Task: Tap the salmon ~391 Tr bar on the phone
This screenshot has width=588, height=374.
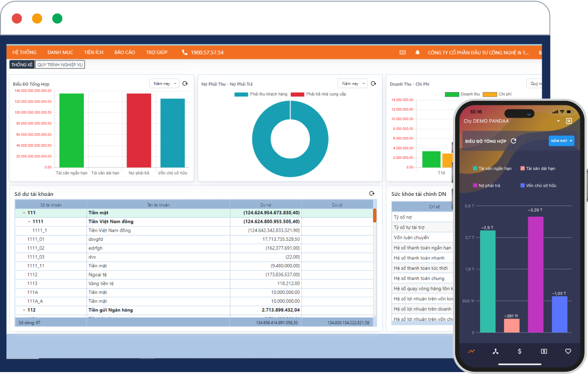Action: pos(512,326)
